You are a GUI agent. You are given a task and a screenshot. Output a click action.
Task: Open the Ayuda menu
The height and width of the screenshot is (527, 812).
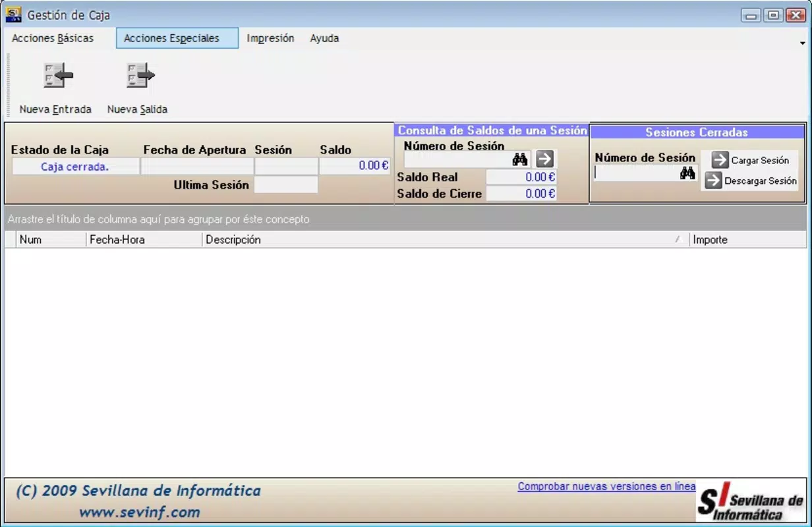(x=324, y=38)
